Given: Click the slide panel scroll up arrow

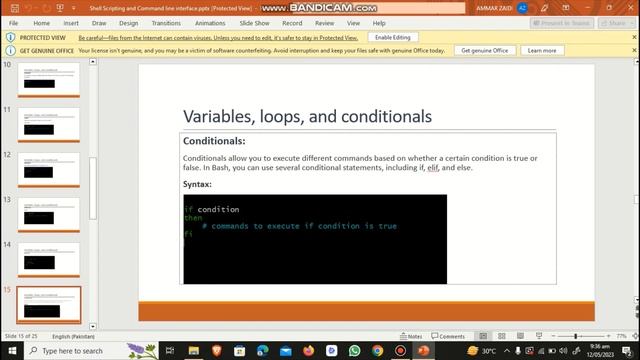Looking at the screenshot, I should coord(93,61).
